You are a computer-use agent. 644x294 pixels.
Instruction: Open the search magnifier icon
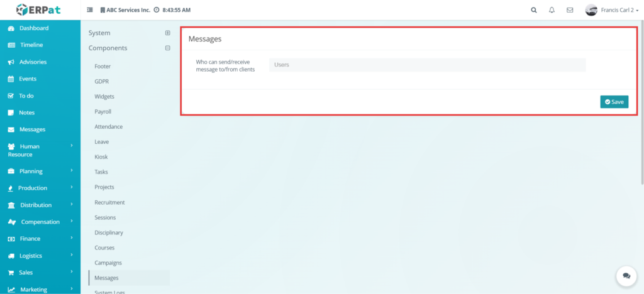[x=533, y=10]
